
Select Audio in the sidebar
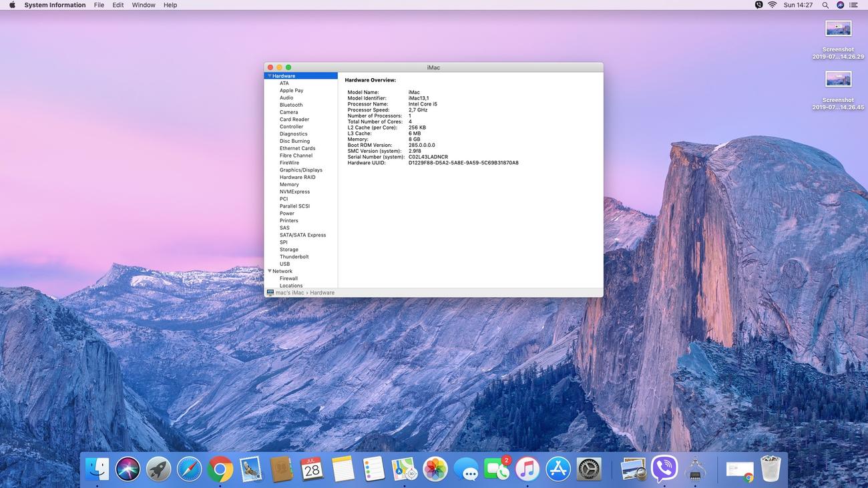pyautogui.click(x=286, y=97)
